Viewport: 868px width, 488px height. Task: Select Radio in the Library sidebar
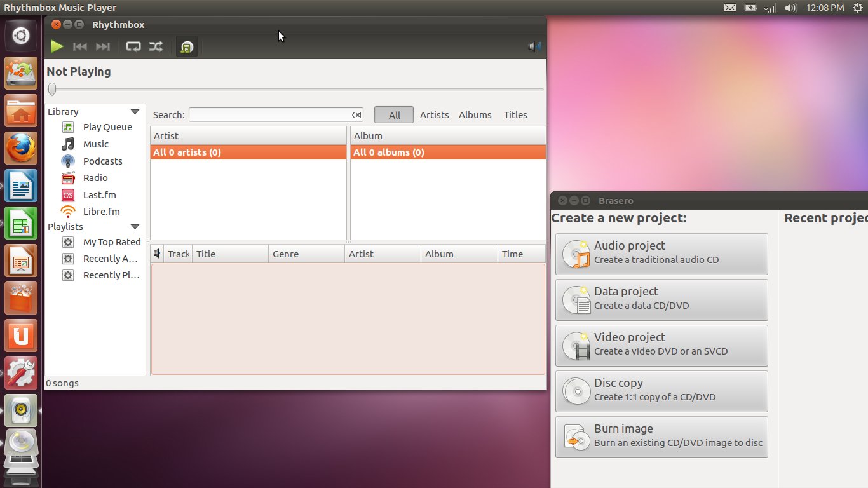point(95,178)
